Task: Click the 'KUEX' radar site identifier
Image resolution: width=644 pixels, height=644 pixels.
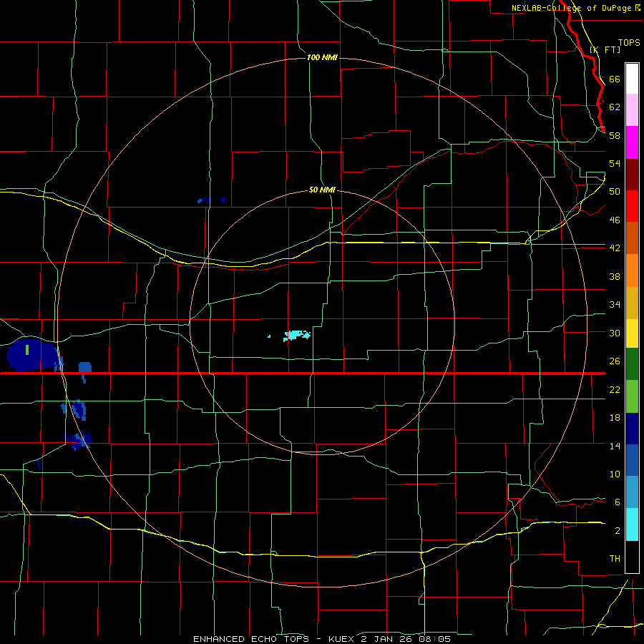Action: pyautogui.click(x=341, y=639)
